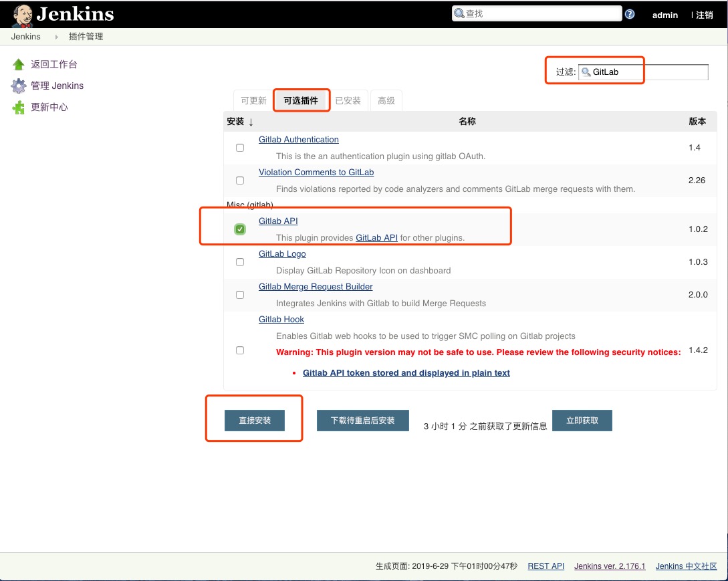Click the 名称 column header
Image resolution: width=728 pixels, height=581 pixels.
[x=467, y=122]
